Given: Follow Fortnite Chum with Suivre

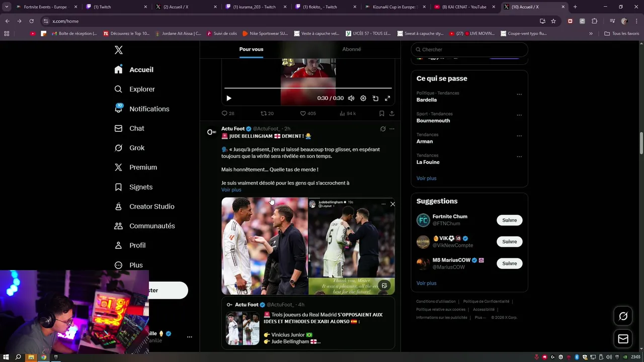Looking at the screenshot, I should pos(509,220).
